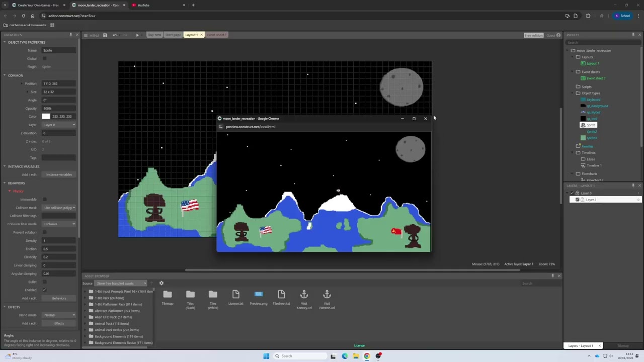The height and width of the screenshot is (362, 644).
Task: Select the Preview.png thumbnail
Action: (259, 294)
